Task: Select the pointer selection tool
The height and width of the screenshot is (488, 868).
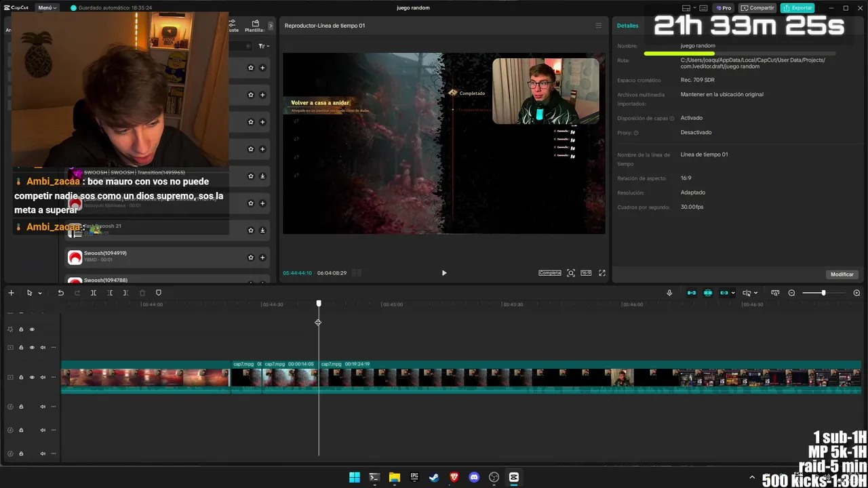Action: pyautogui.click(x=29, y=293)
